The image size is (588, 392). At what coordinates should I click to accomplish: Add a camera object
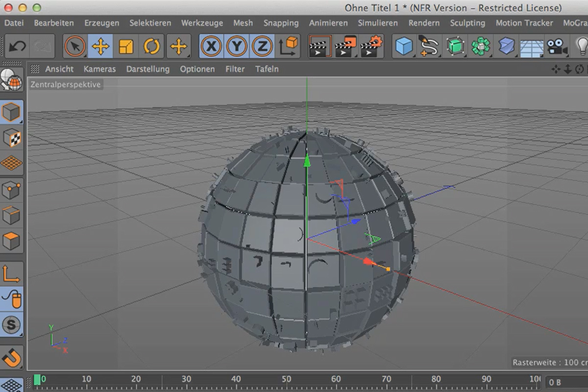557,47
